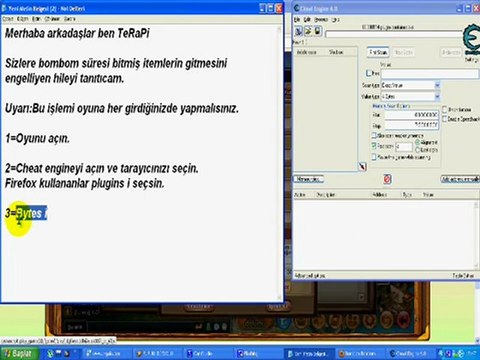Enable the Hex checkbox next to value field
This screenshot has height=360, width=480.
pos(369,73)
